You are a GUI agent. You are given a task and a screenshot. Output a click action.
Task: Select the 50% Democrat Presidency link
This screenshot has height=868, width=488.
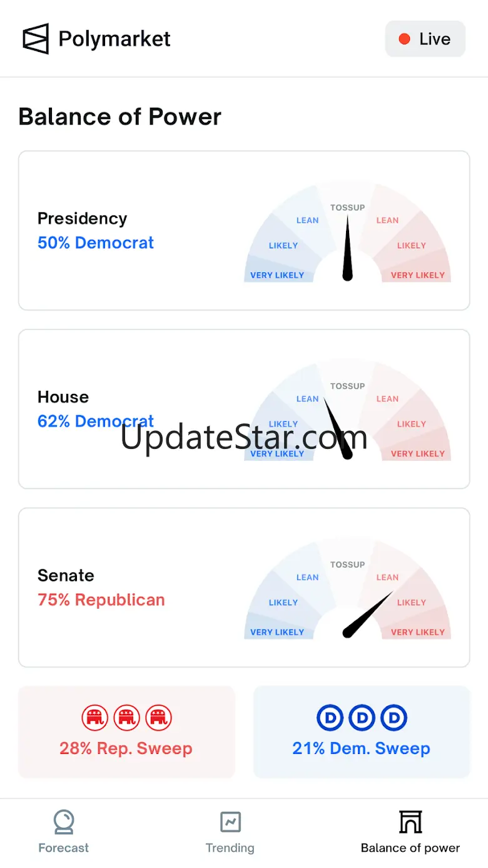(96, 243)
